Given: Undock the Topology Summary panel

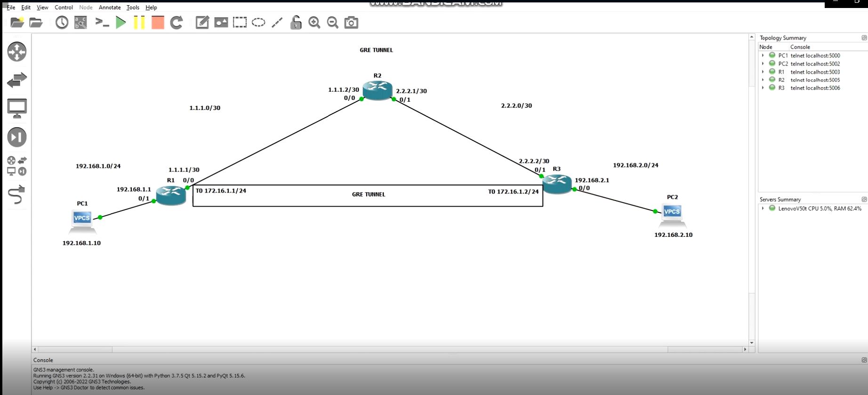Looking at the screenshot, I should (x=864, y=38).
